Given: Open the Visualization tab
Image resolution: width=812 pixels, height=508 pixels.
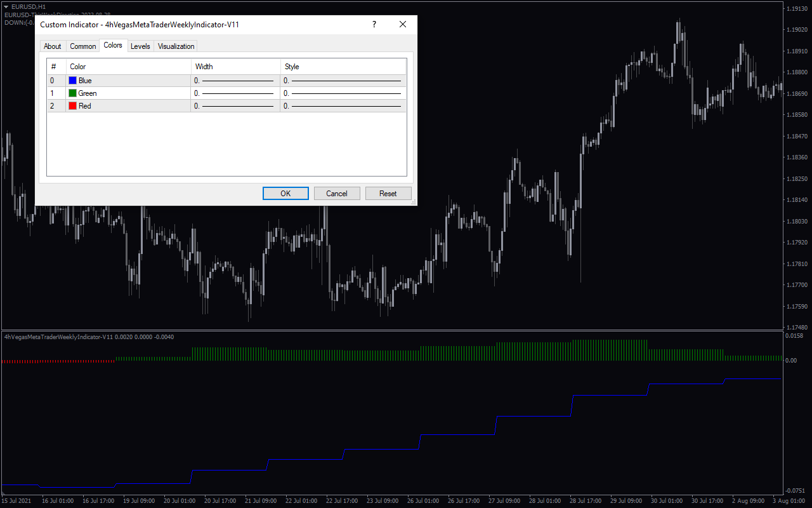Looking at the screenshot, I should 176,46.
